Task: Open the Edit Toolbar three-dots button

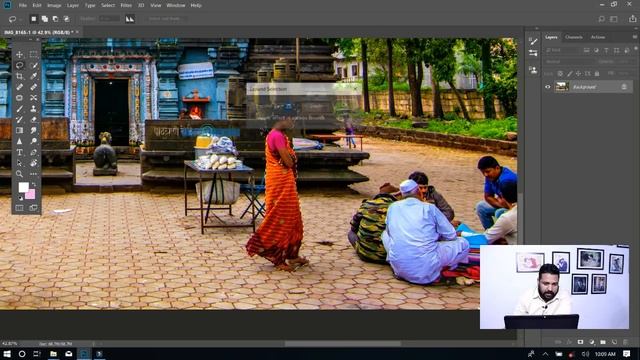Action: point(33,174)
